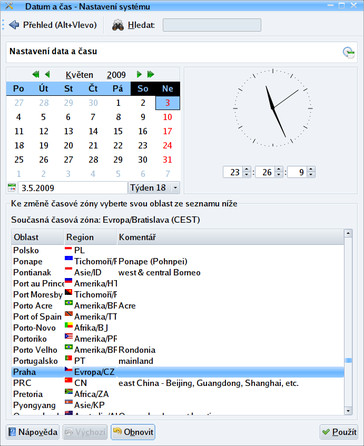Jump to previous year with double-left arrow
The height and width of the screenshot is (446, 364).
click(36, 74)
